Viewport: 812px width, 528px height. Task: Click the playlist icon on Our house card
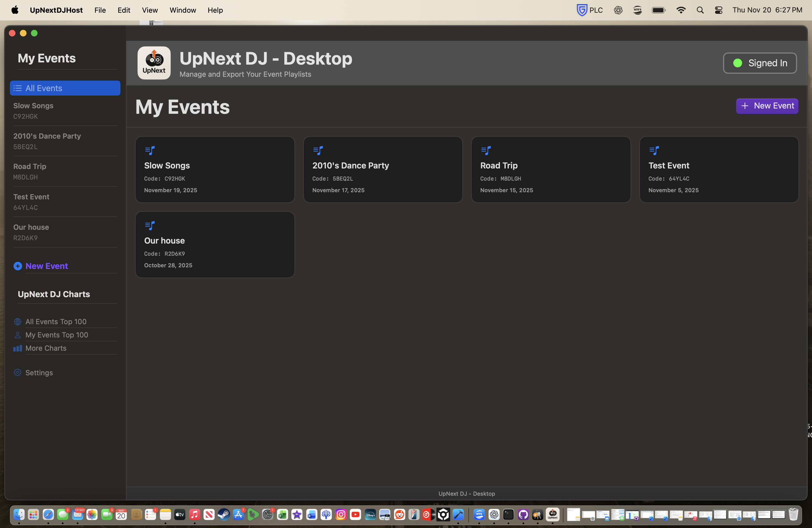click(150, 225)
